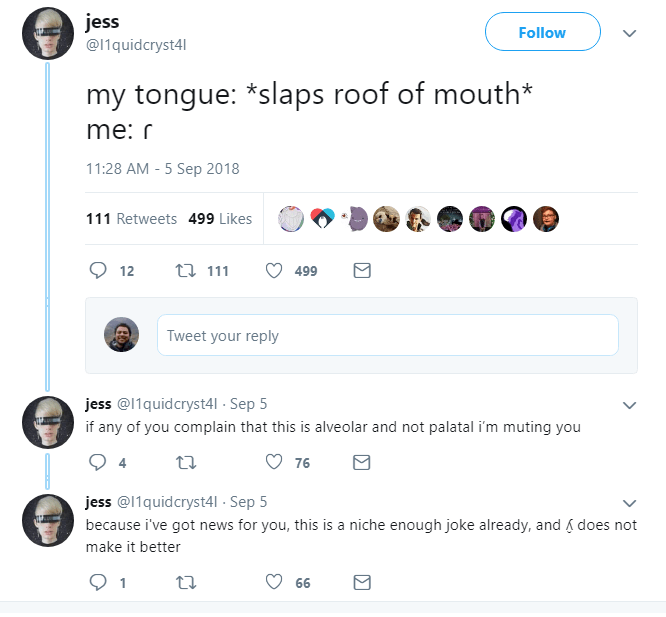Open the 499 Likes list
The width and height of the screenshot is (666, 617).
click(x=220, y=219)
